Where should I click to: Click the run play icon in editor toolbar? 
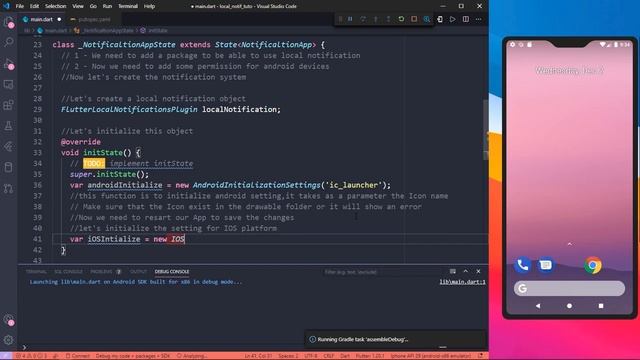453,19
